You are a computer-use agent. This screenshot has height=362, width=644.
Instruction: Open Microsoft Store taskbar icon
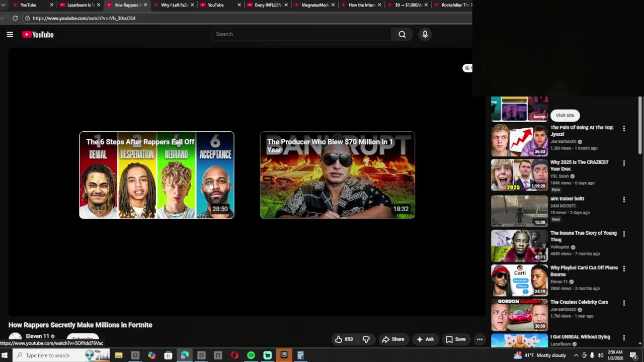pos(168,355)
